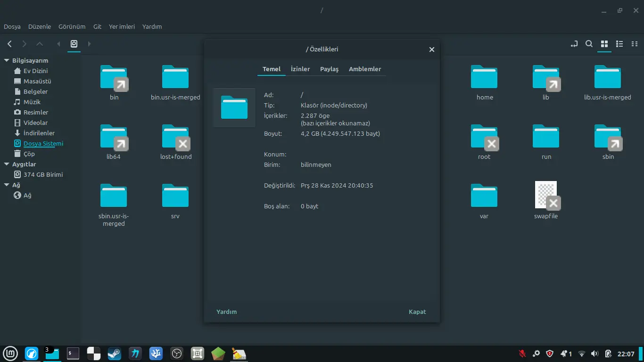The image size is (644, 362).
Task: Switch to list view
Action: 620,44
